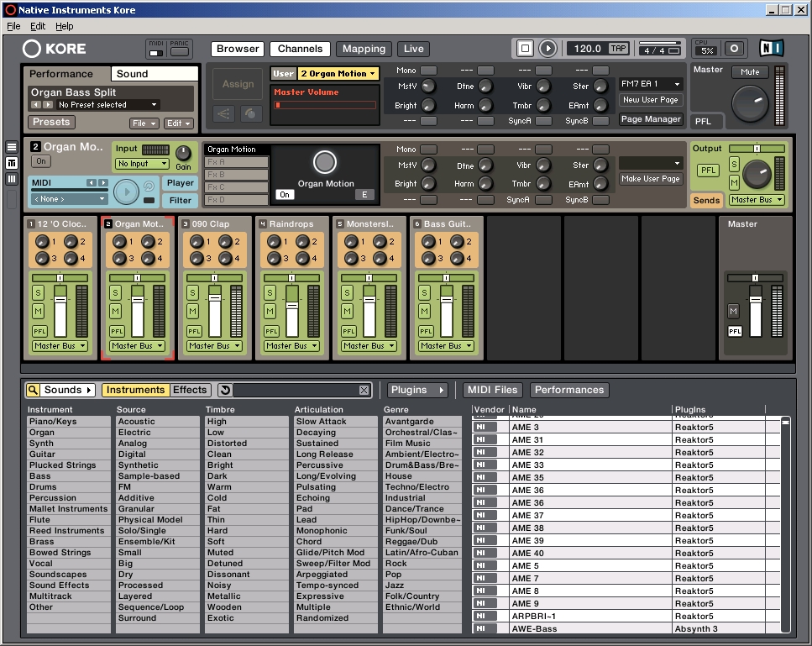812x646 pixels.
Task: Clear the browser search field with X
Action: pos(364,390)
